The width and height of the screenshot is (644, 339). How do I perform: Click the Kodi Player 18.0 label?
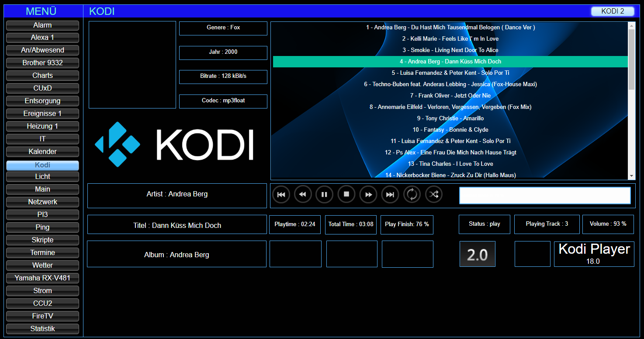(x=594, y=254)
